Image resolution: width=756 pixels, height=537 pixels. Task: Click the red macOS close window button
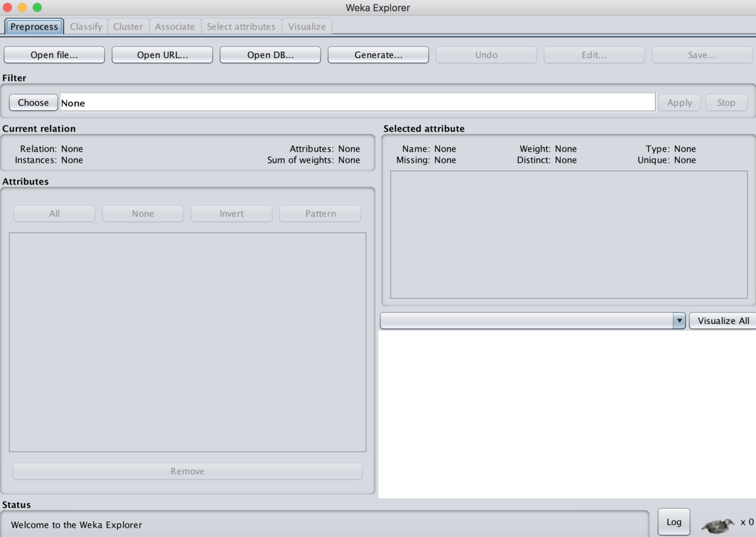[x=7, y=7]
